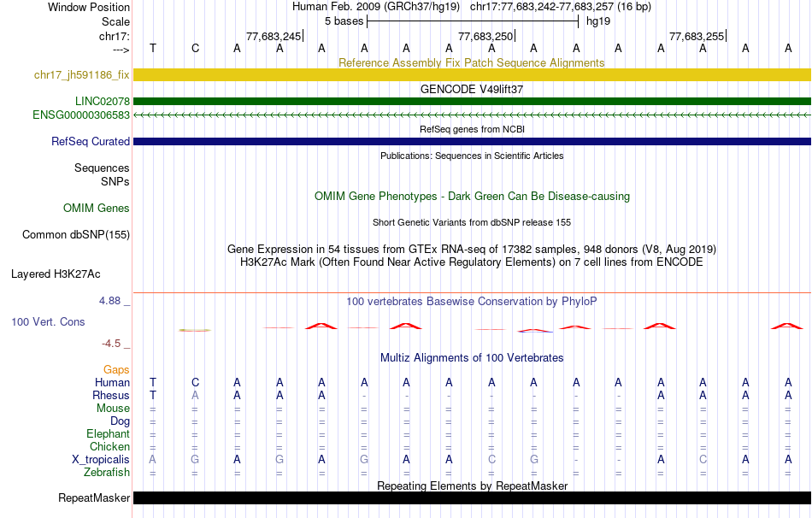The height and width of the screenshot is (518, 812).
Task: Click the green LINC02078 gene bar
Action: (473, 101)
